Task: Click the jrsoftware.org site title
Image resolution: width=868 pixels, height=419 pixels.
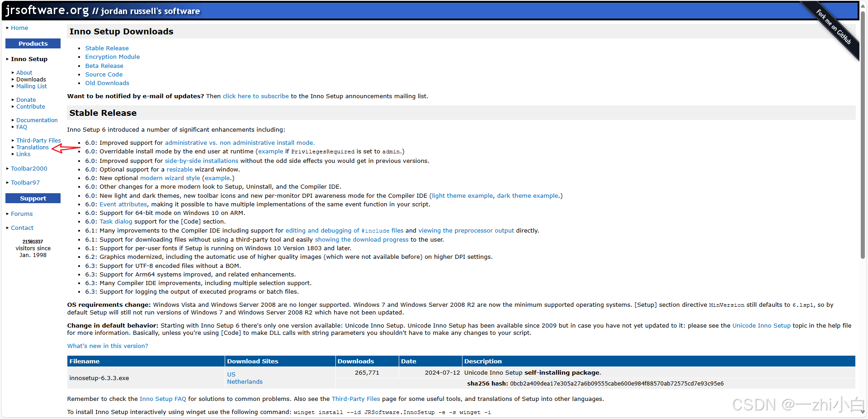Action: click(47, 10)
